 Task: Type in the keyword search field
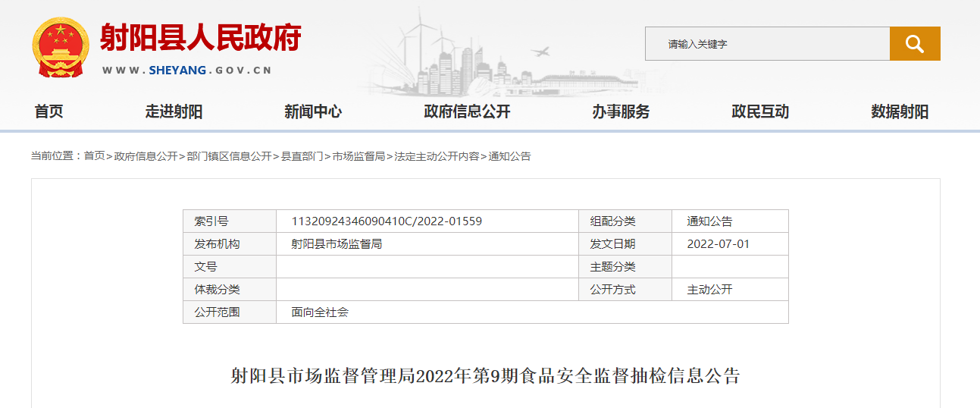766,44
